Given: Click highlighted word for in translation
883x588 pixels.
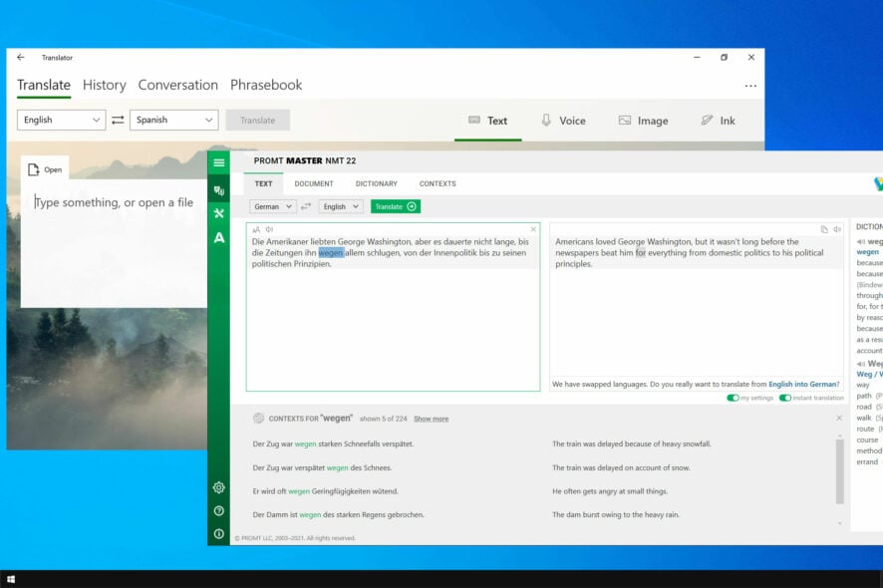Looking at the screenshot, I should point(640,253).
